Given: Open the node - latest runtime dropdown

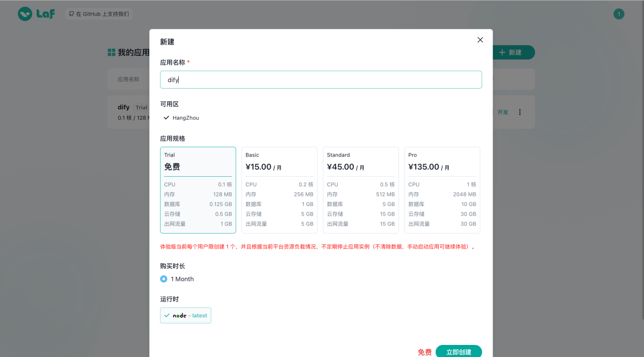Looking at the screenshot, I should [185, 315].
